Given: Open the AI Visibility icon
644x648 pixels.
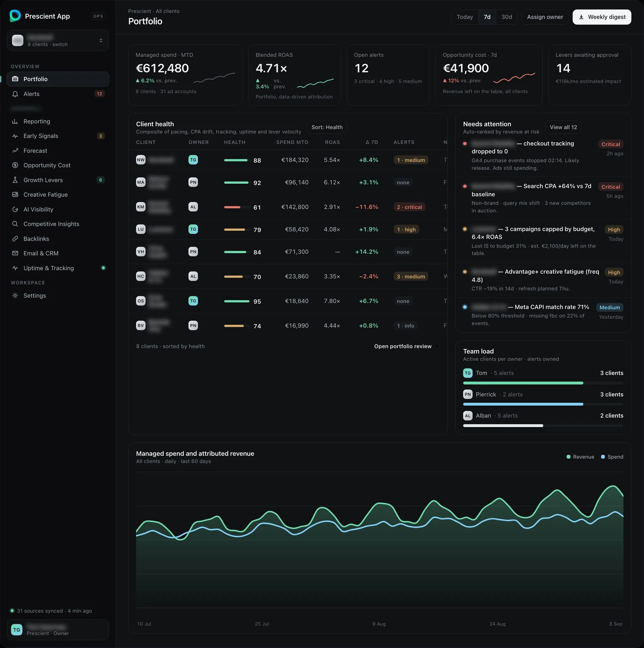Looking at the screenshot, I should [x=15, y=209].
